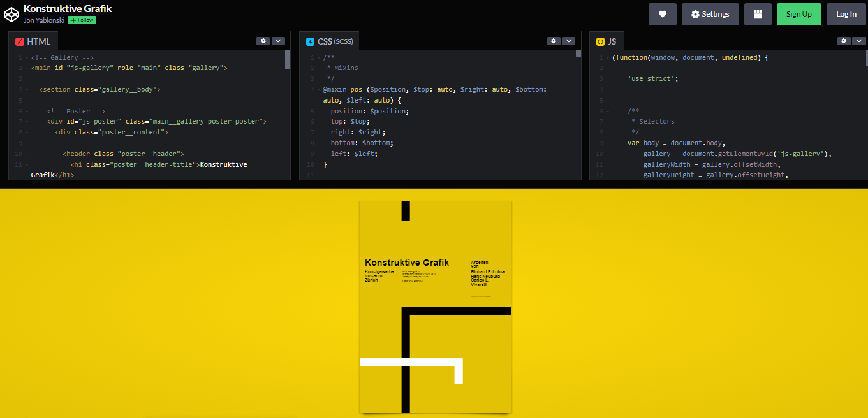868x418 pixels.
Task: Love this pen with the heart icon
Action: coord(663,14)
